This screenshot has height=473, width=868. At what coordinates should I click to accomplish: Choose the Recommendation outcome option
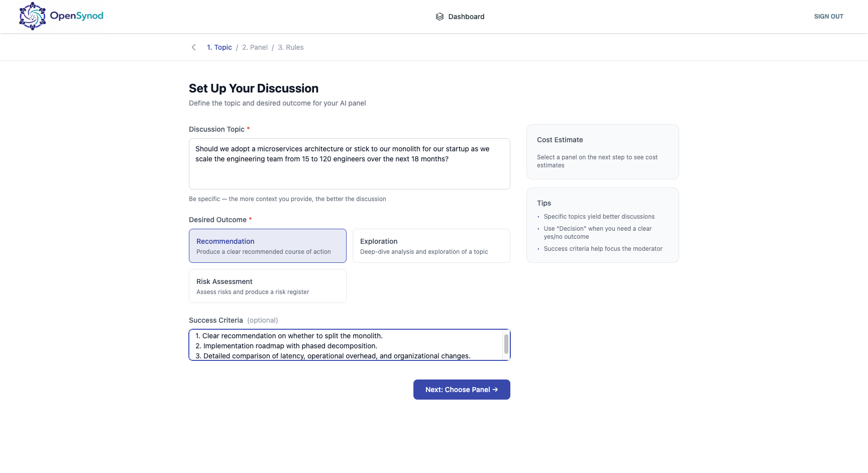point(268,246)
